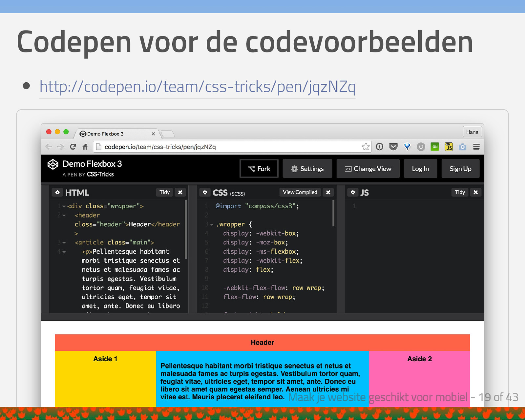
Task: Collapse HTML line 1 fold arrow
Action: click(64, 206)
